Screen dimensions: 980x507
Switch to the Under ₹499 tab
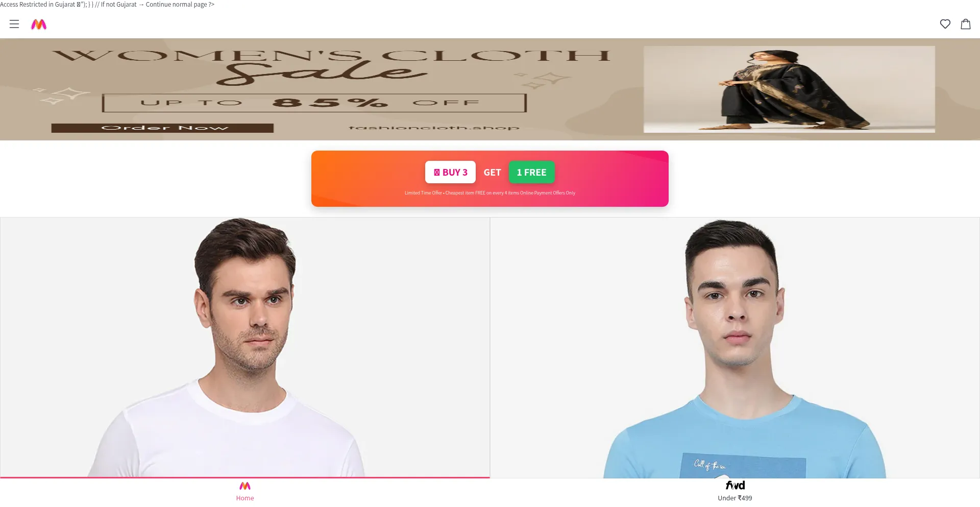point(735,498)
